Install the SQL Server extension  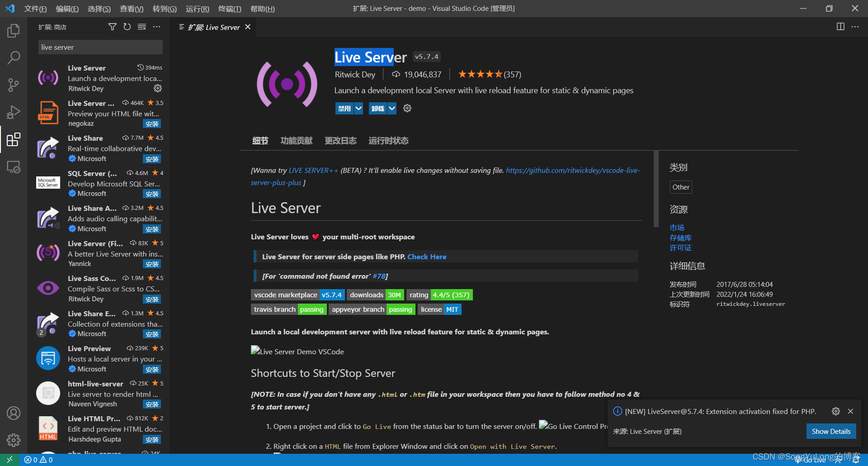[152, 194]
